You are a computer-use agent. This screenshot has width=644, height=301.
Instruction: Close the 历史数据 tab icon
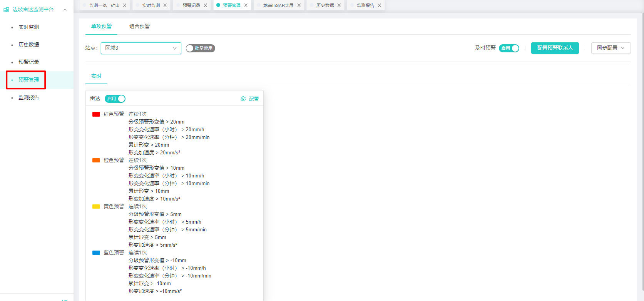339,5
